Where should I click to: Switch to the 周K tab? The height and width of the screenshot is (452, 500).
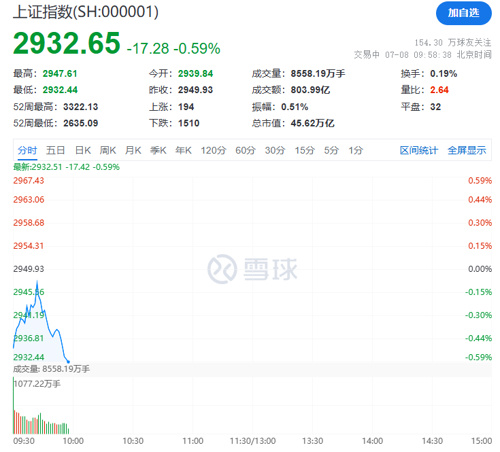[x=108, y=150]
